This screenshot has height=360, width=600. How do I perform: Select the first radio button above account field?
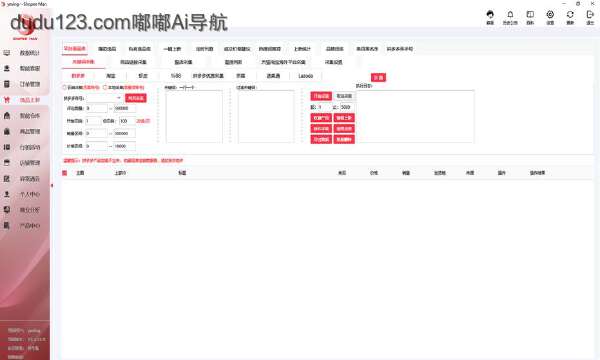coord(65,88)
